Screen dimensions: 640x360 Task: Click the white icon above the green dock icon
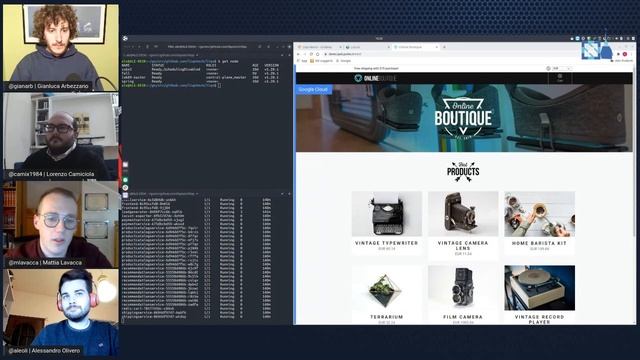click(x=125, y=165)
